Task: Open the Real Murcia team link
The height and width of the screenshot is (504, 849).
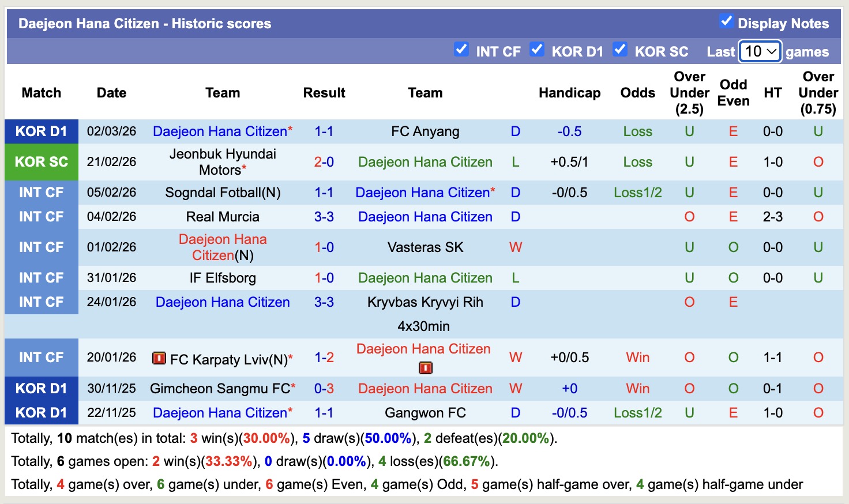Action: [x=223, y=216]
